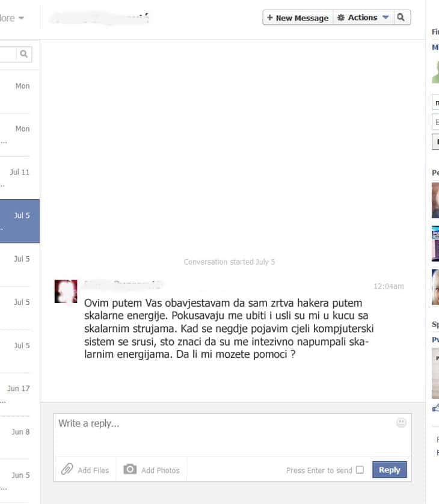Click the Add Photos camera icon
The width and height of the screenshot is (439, 504).
130,469
